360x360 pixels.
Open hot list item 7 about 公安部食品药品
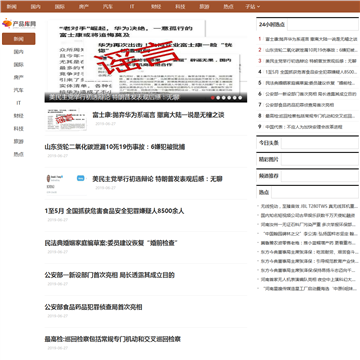300,105
